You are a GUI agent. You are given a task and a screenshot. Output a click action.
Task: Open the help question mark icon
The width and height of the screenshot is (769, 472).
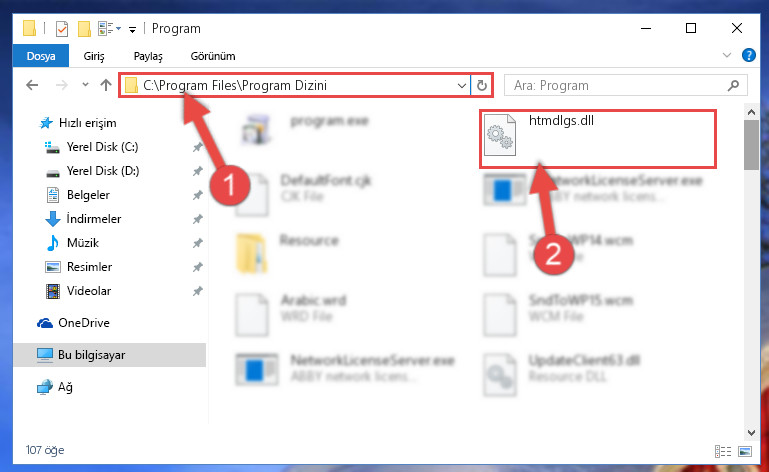(749, 55)
